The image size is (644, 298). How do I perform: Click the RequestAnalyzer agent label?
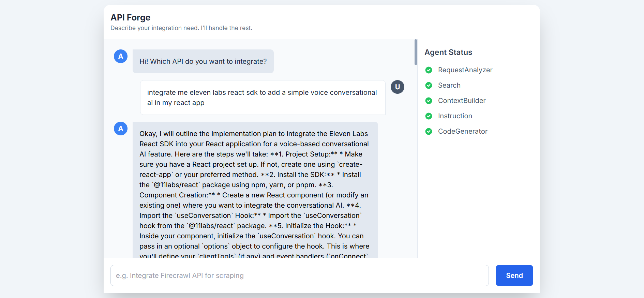[465, 70]
